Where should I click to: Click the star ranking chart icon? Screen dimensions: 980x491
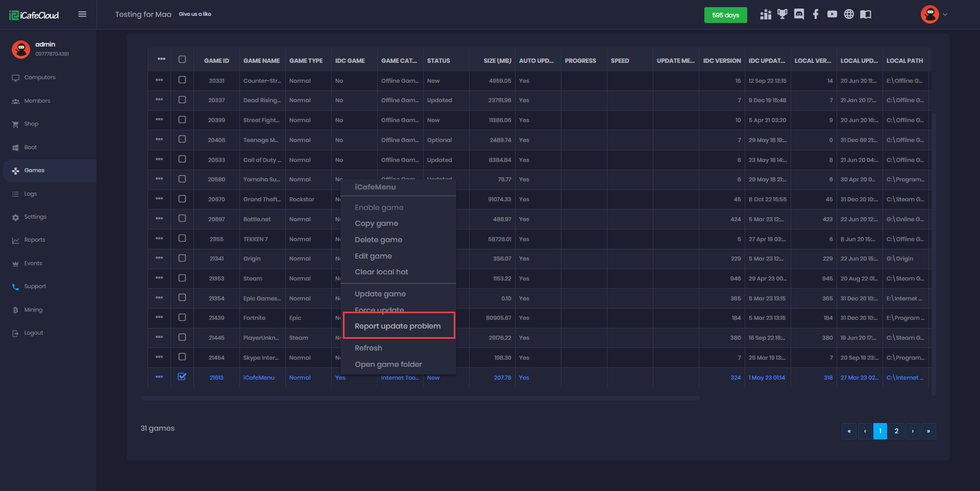pos(766,14)
